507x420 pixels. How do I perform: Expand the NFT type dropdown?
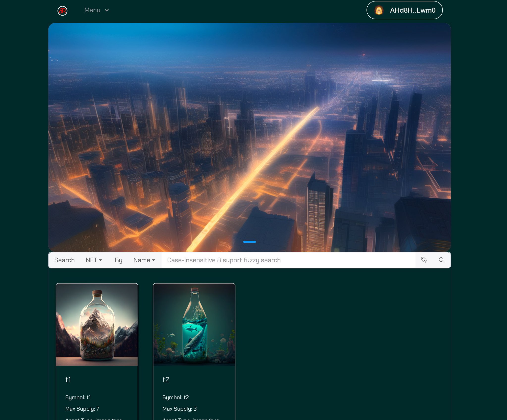pyautogui.click(x=94, y=260)
